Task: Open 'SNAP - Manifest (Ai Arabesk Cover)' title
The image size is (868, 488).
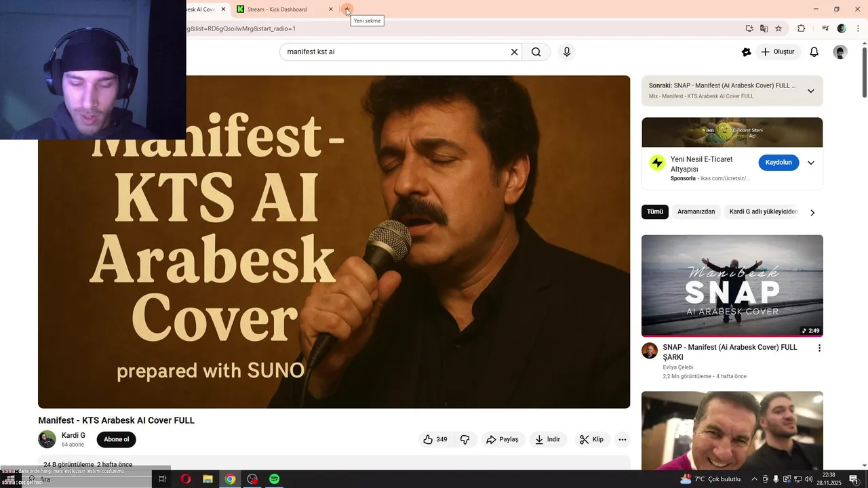Action: coord(730,352)
